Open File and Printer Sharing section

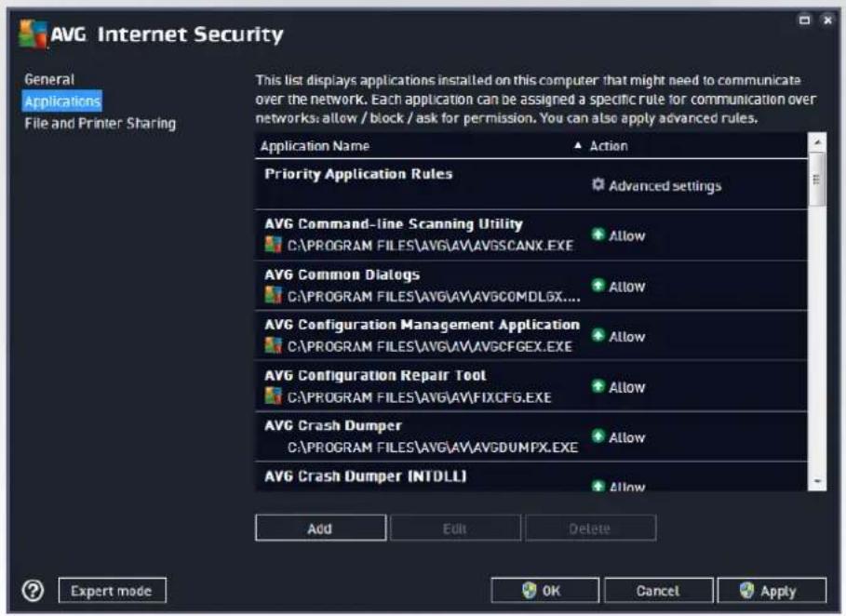click(101, 123)
